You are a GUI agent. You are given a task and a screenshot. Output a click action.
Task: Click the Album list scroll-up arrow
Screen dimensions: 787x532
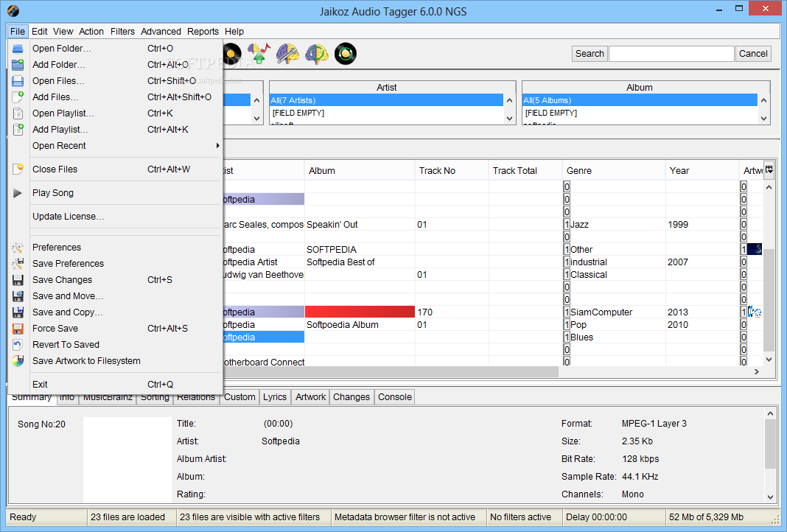pos(764,100)
